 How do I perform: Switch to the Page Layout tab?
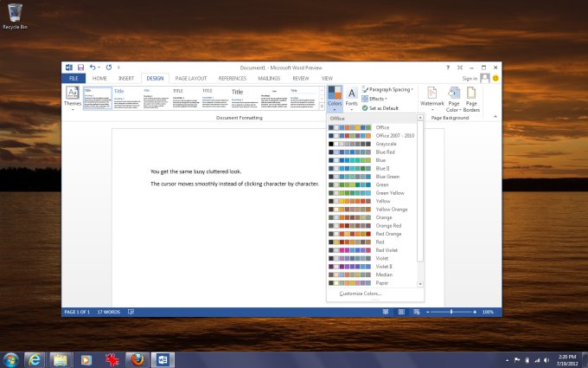(191, 78)
